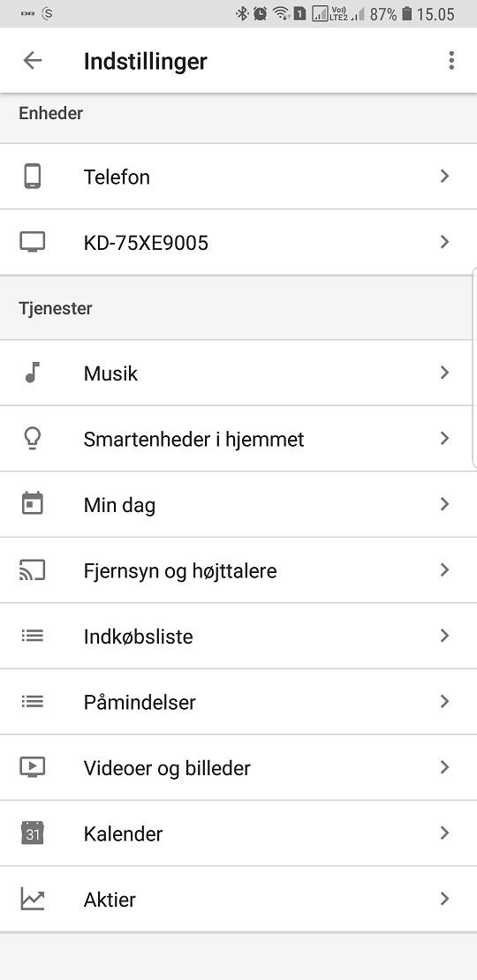Open the Videoer og billeder settings
Screen dimensions: 477x980
point(238,767)
